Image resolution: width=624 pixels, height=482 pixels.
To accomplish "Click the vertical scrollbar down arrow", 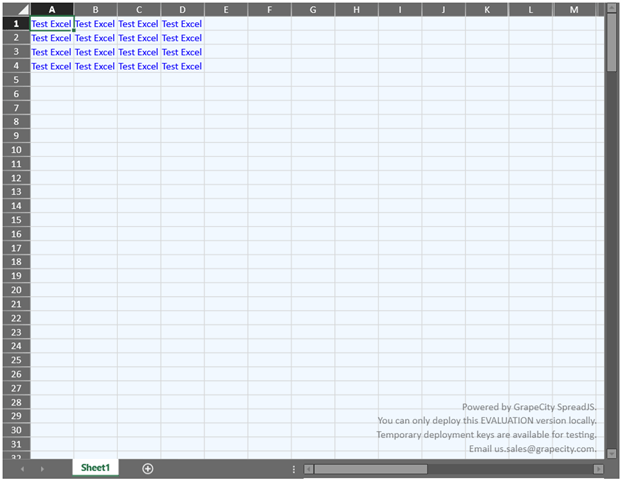I will click(x=612, y=453).
